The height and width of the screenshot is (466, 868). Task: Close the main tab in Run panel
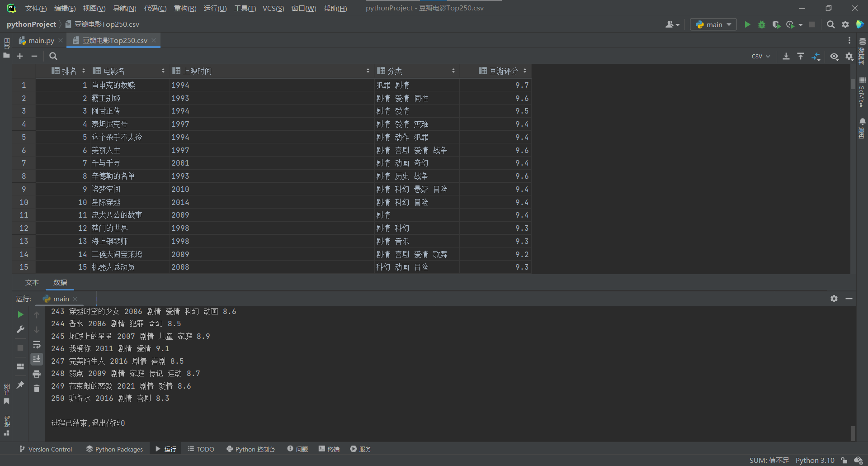(75, 299)
